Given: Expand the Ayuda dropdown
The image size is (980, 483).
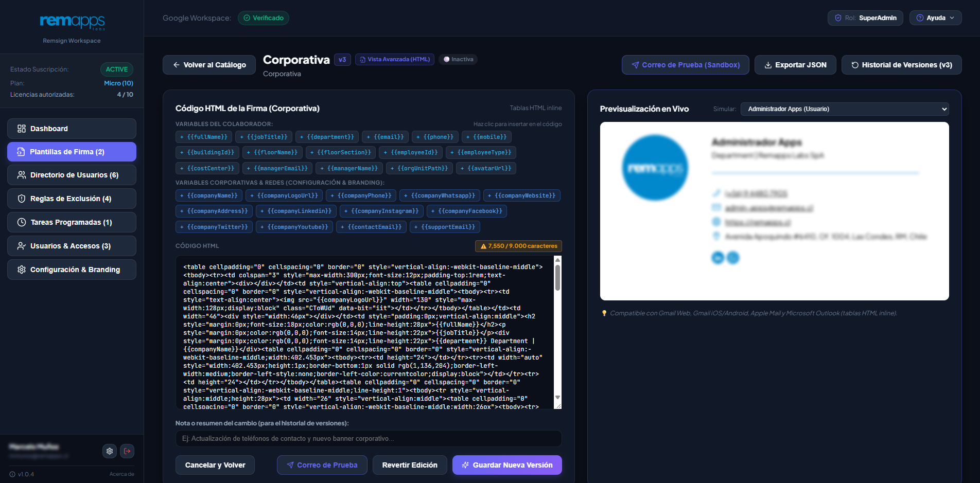Looking at the screenshot, I should tap(935, 18).
